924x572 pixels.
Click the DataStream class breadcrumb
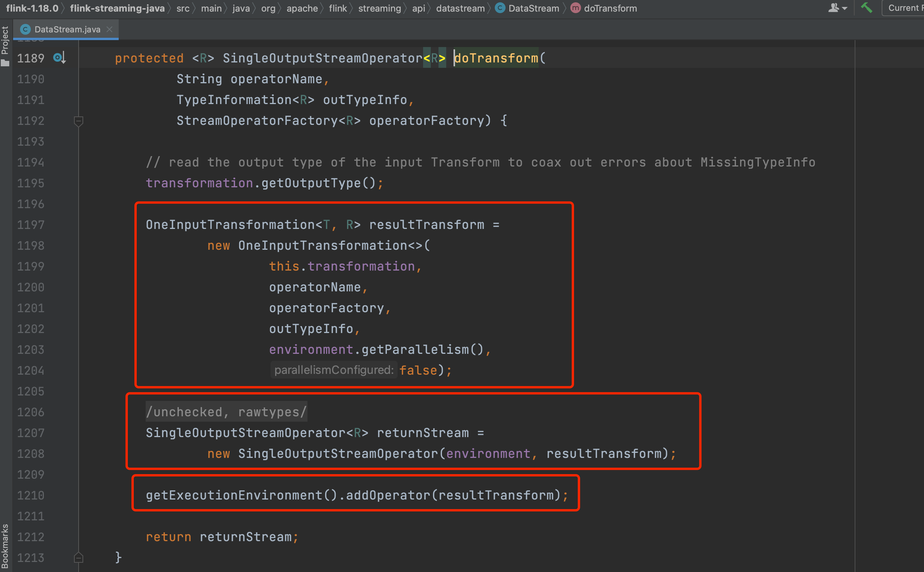tap(533, 8)
